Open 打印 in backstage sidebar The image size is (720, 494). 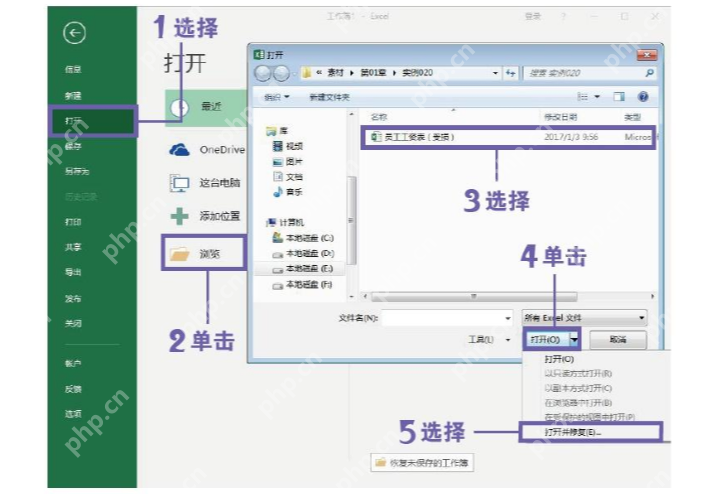(73, 222)
